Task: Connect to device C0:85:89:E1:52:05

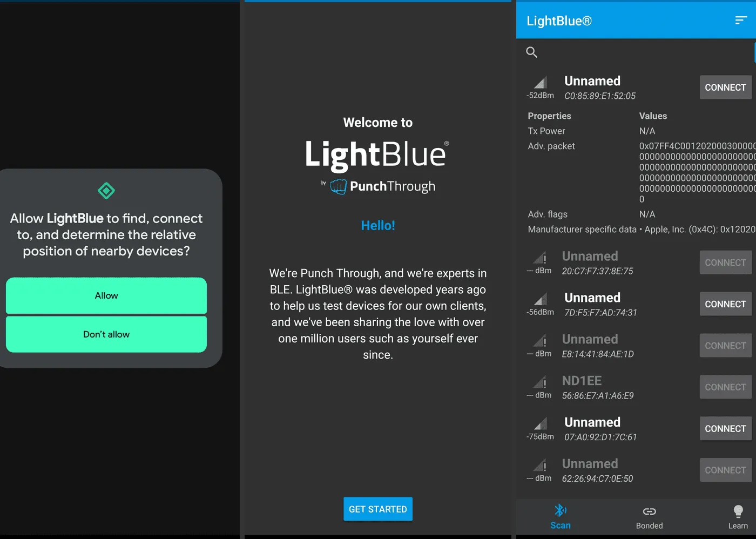Action: tap(725, 87)
